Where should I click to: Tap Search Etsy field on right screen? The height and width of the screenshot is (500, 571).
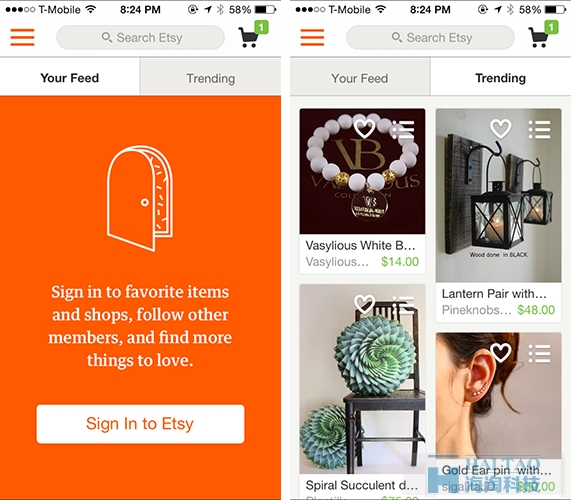click(x=430, y=37)
